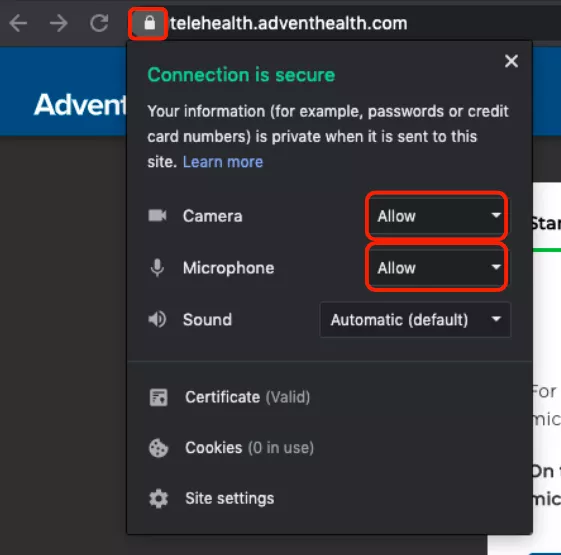The width and height of the screenshot is (561, 555).
Task: Click the certificate icon
Action: [158, 397]
